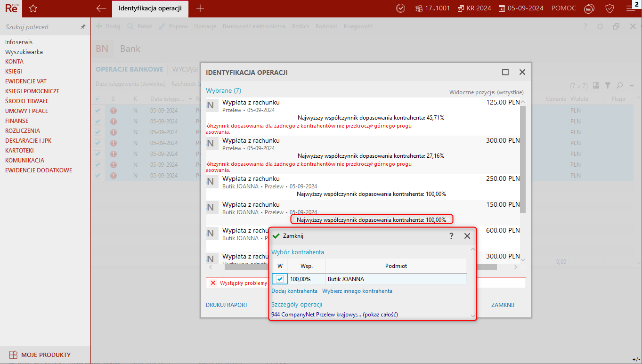This screenshot has height=364, width=642.
Task: Open the Operacje toolbar menu
Action: (205, 26)
